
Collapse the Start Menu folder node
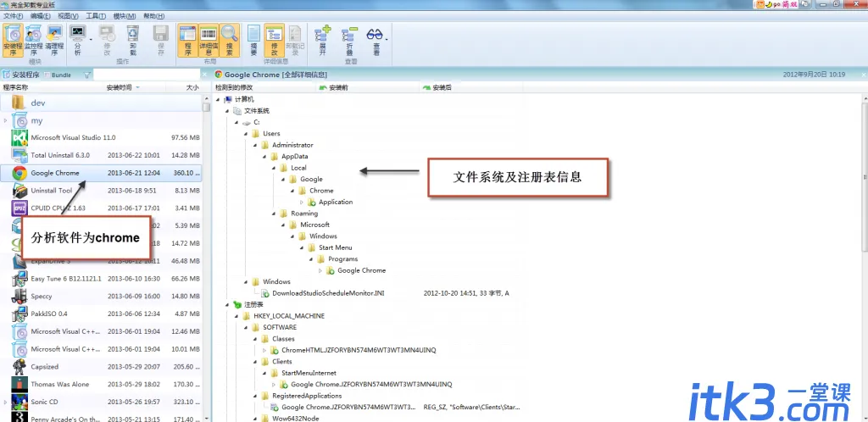pyautogui.click(x=302, y=247)
